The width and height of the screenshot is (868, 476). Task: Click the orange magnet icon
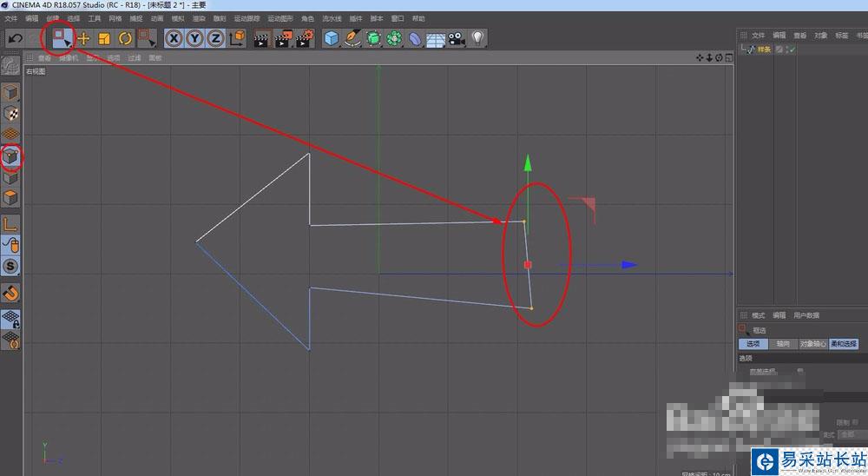tap(10, 293)
